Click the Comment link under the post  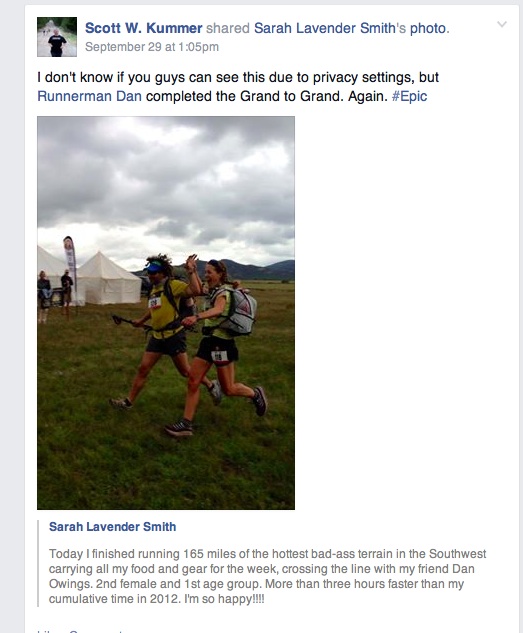coord(96,631)
